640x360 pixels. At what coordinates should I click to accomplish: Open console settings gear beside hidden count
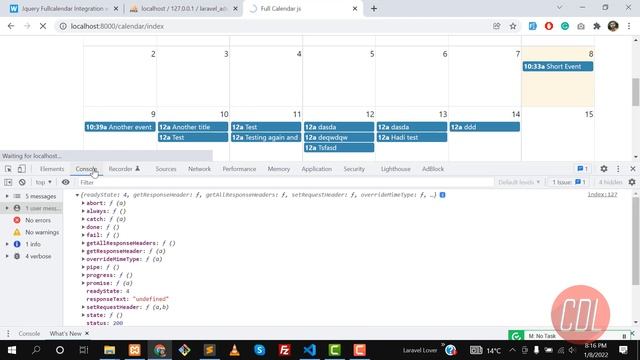click(x=632, y=182)
